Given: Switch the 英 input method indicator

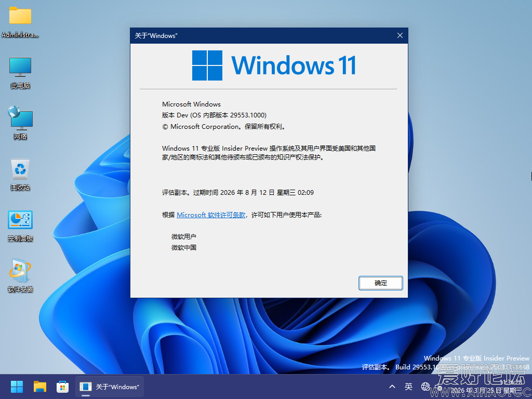Looking at the screenshot, I should (408, 387).
